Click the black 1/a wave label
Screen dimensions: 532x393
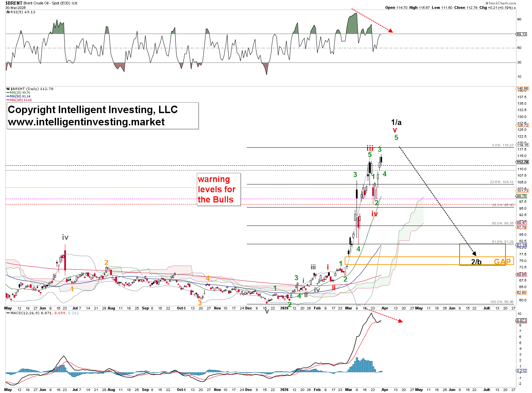[396, 122]
